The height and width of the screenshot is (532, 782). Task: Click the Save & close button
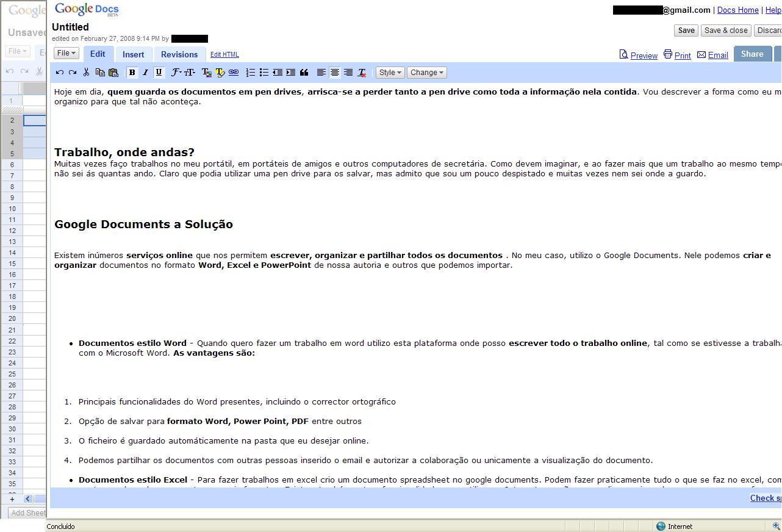click(x=726, y=31)
